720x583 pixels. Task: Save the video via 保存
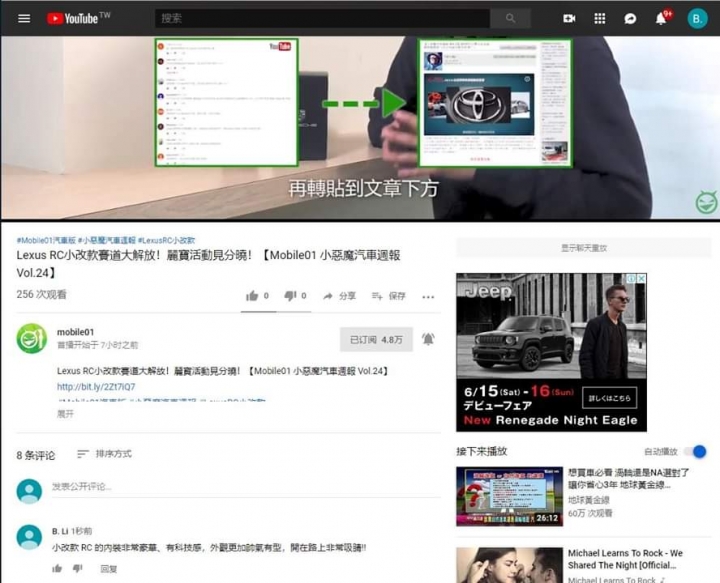tap(388, 296)
